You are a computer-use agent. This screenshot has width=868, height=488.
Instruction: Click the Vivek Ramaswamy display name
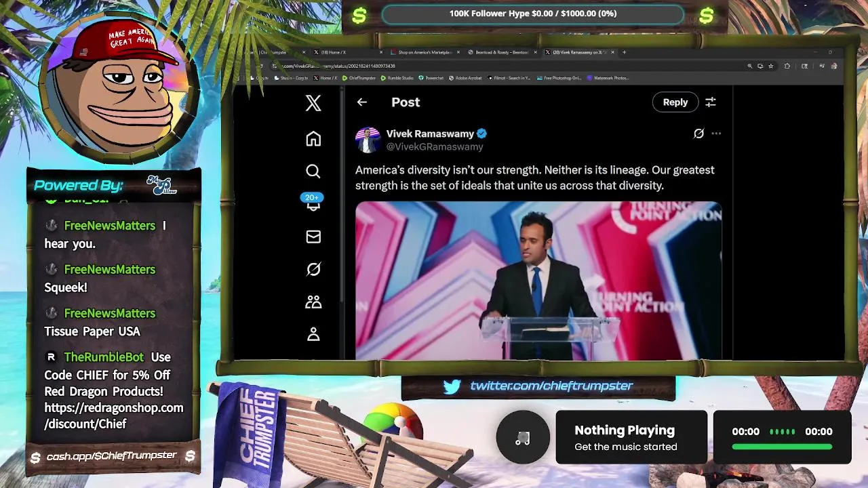430,134
